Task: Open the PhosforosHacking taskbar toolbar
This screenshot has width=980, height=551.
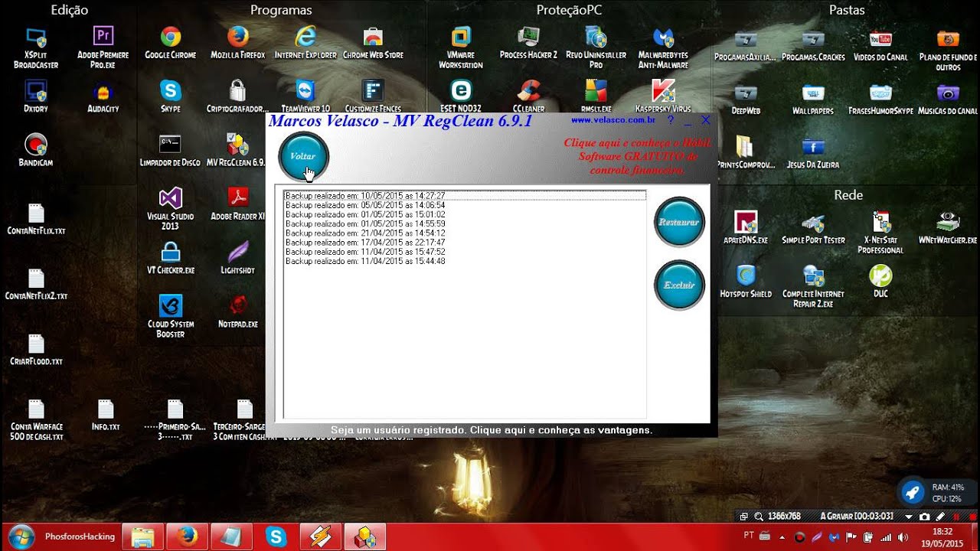Action: point(80,537)
